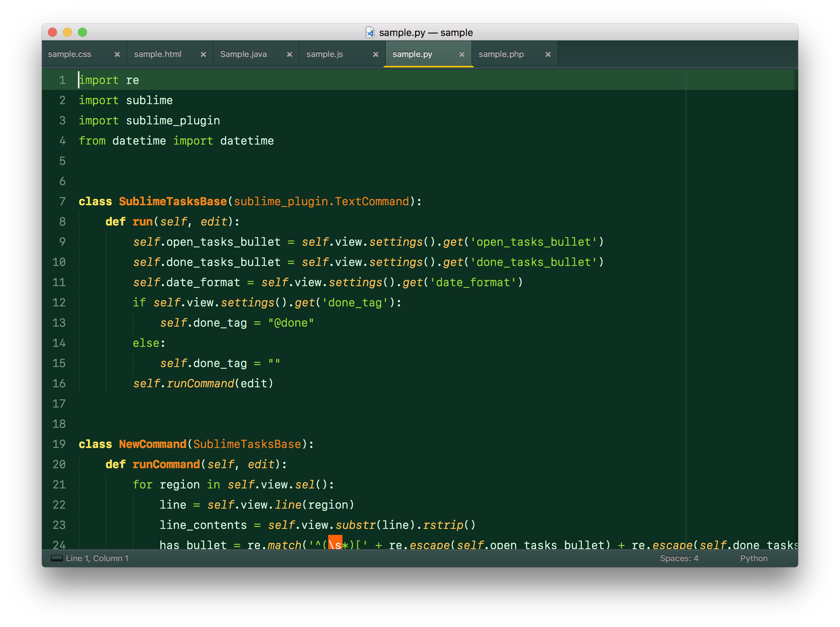
Task: Open the Sample.java tab
Action: click(243, 54)
